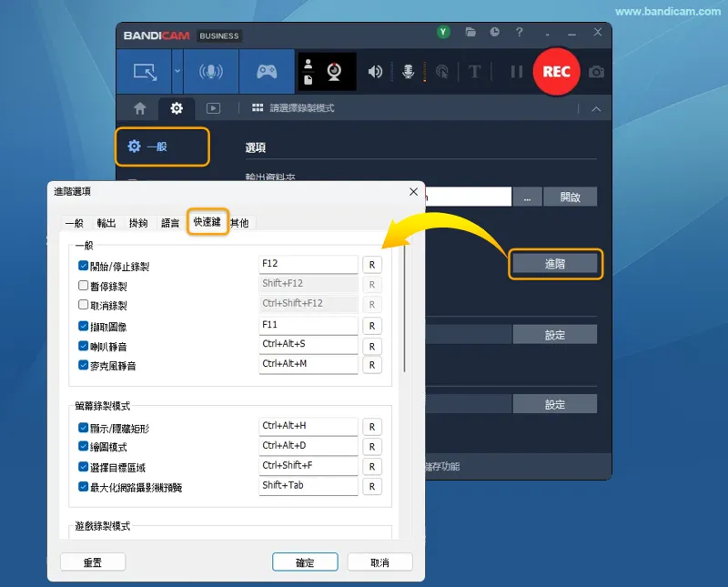Switch to the 快速鍵 tab

pos(207,221)
